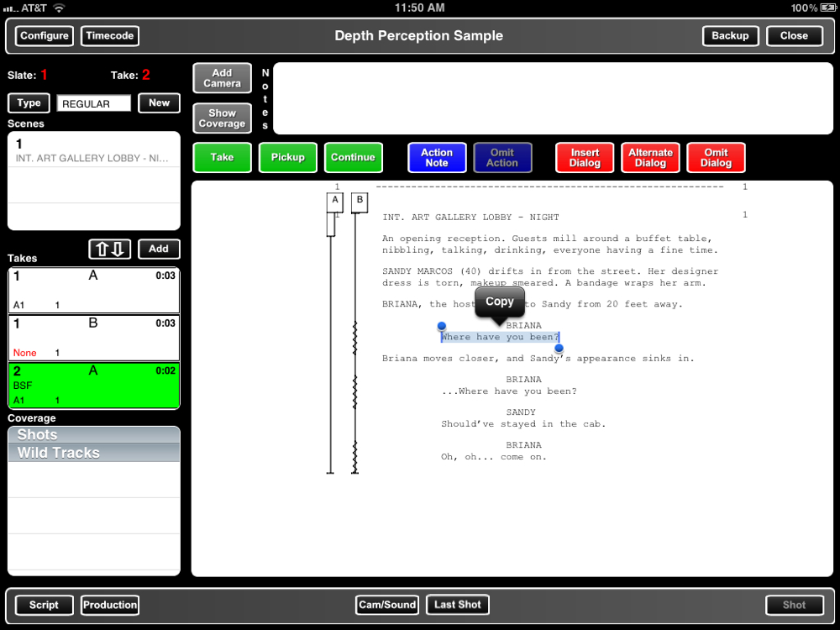Tap the up/down arrows reorder button
Screen dimensions: 840x630
pyautogui.click(x=110, y=249)
